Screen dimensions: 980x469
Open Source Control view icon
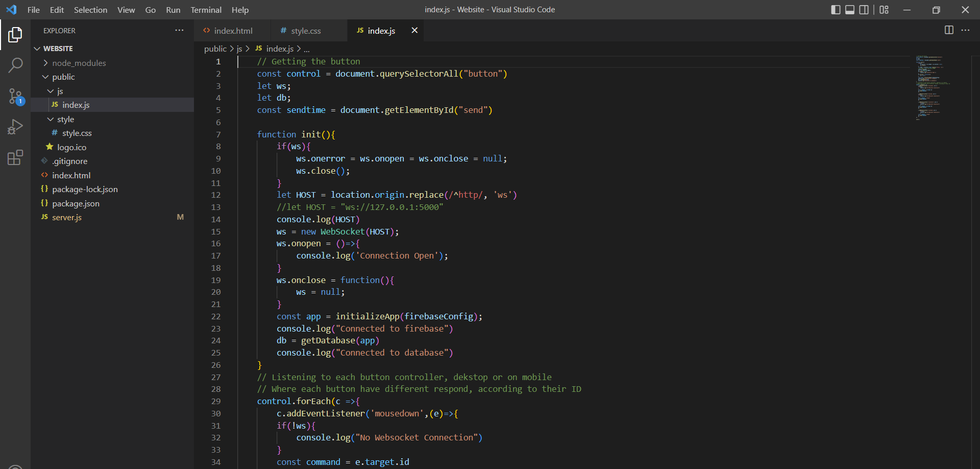[15, 96]
